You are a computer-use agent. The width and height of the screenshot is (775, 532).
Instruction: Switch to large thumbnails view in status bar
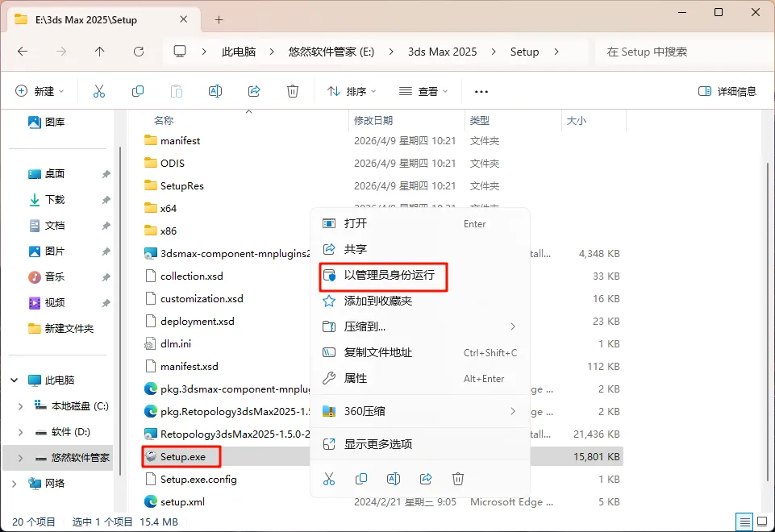coord(761,522)
